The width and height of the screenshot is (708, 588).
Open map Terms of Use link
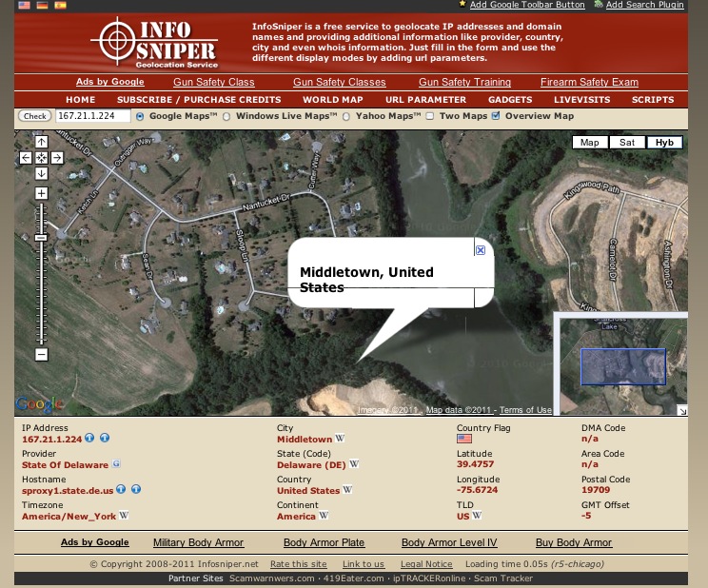tap(525, 410)
